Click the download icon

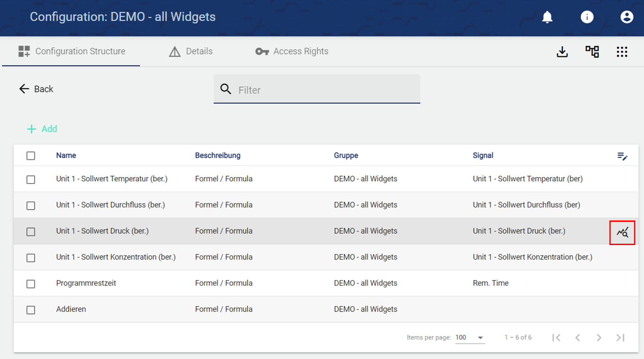tap(562, 52)
